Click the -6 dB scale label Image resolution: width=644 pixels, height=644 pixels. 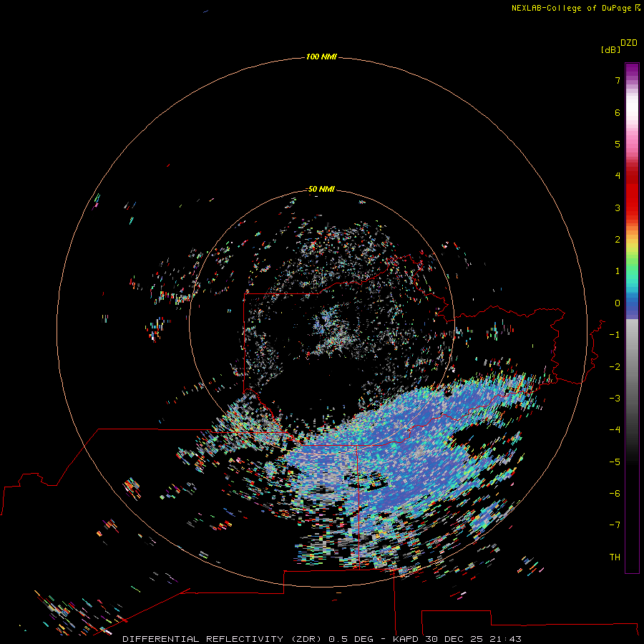[x=615, y=494]
